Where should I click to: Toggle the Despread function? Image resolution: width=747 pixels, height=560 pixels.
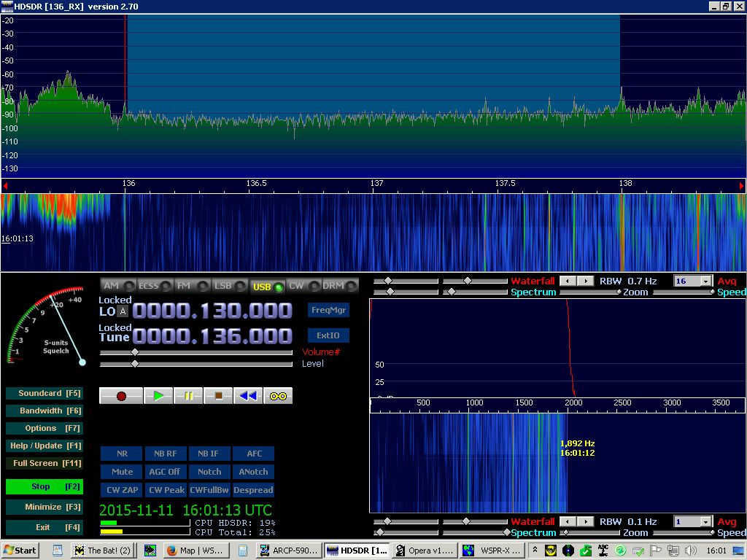[x=254, y=490]
